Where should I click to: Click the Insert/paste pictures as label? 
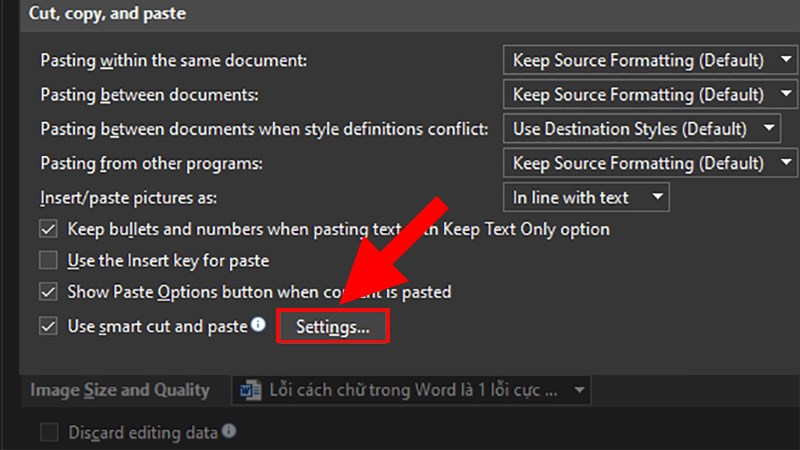[128, 197]
